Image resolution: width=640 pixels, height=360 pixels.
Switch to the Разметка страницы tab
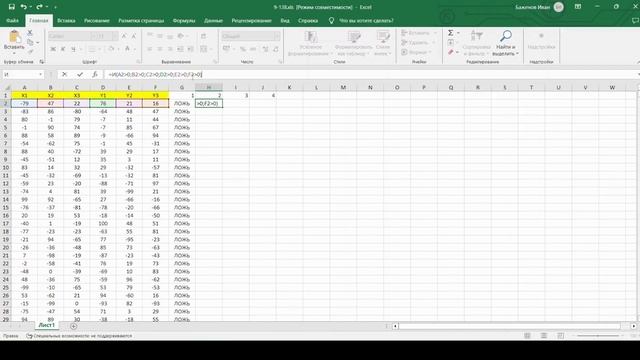pos(141,20)
